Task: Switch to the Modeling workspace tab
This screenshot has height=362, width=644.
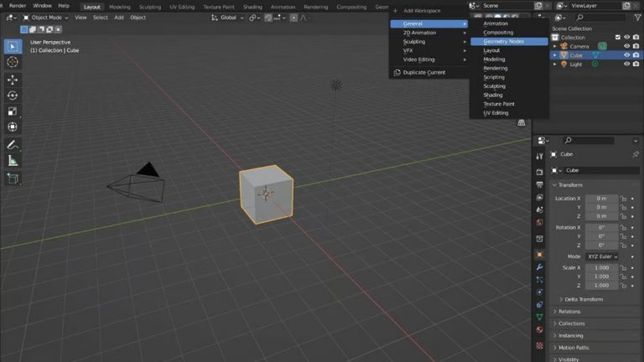Action: 120,7
